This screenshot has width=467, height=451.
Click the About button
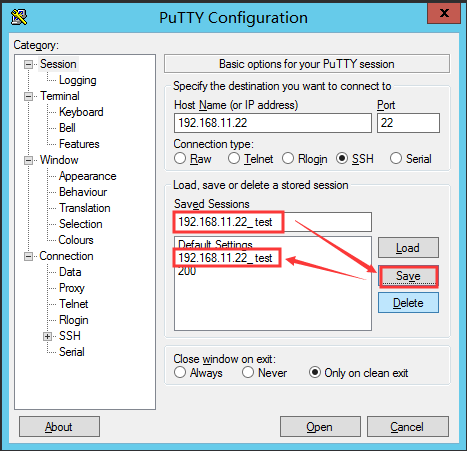(59, 426)
